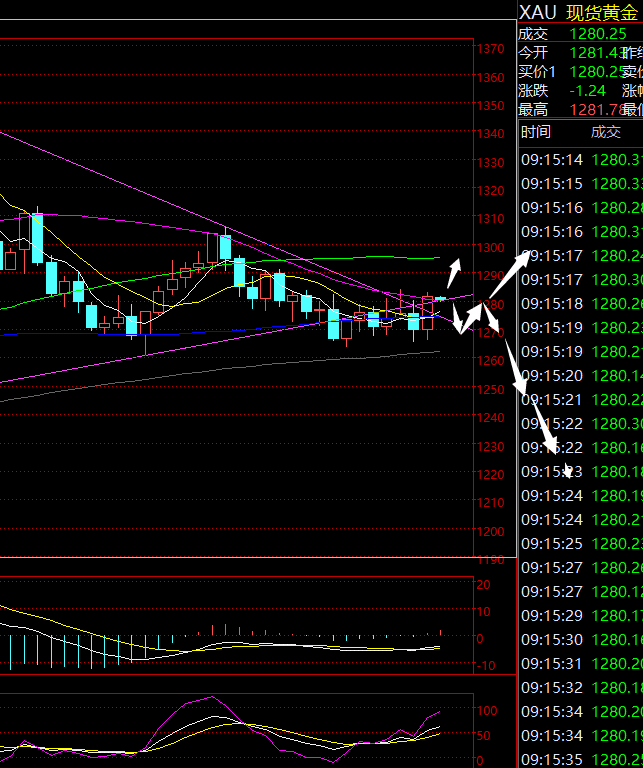643x768 pixels.
Task: Select the latest cyan candlestick at right edge
Action: (x=440, y=298)
